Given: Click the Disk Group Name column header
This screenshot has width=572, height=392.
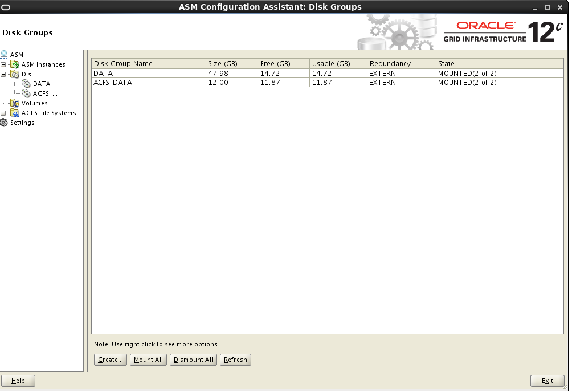Looking at the screenshot, I should pyautogui.click(x=149, y=63).
